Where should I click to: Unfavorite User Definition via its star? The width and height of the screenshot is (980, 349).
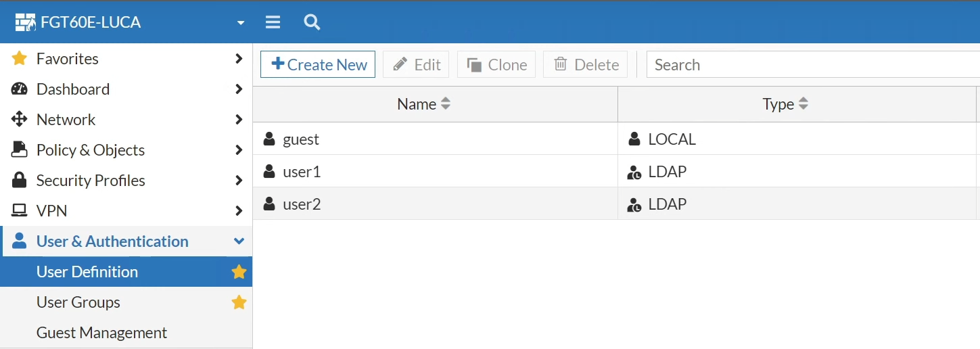(239, 272)
